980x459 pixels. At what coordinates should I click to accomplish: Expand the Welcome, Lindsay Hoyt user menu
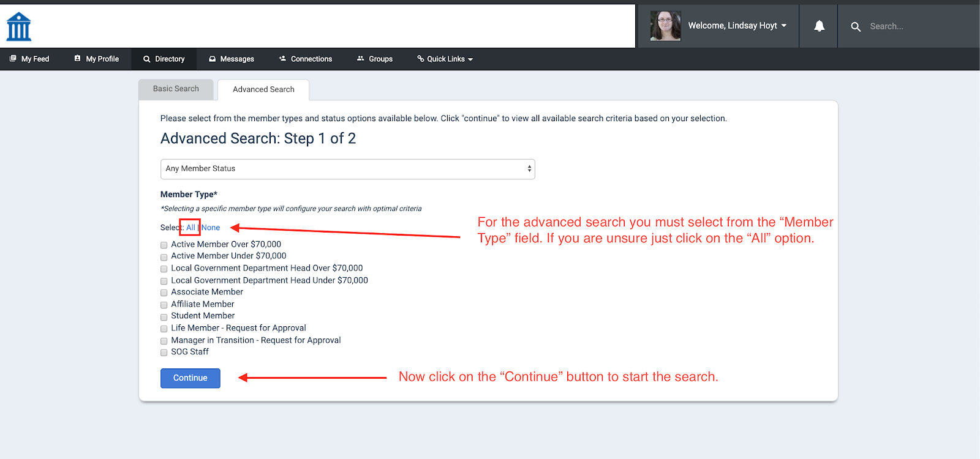point(737,26)
